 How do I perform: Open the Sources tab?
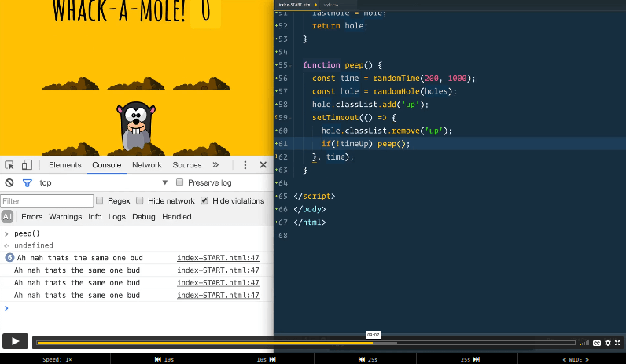187,165
